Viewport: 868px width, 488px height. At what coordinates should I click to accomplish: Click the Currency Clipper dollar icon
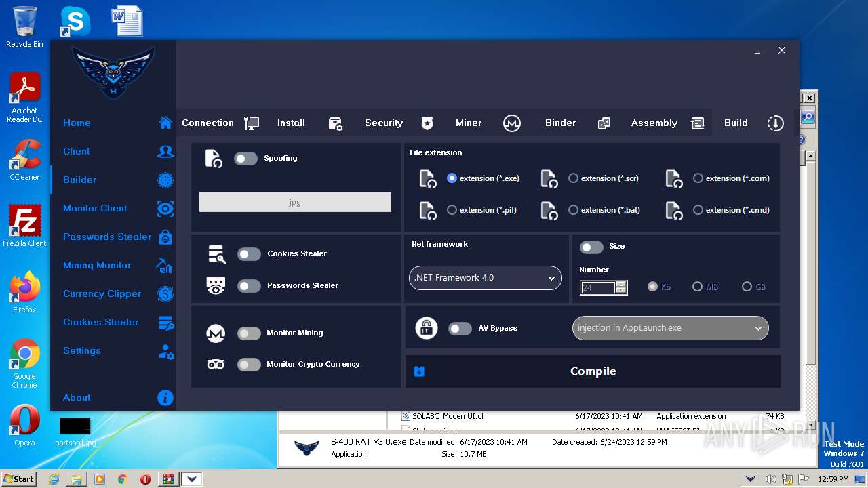pos(165,293)
